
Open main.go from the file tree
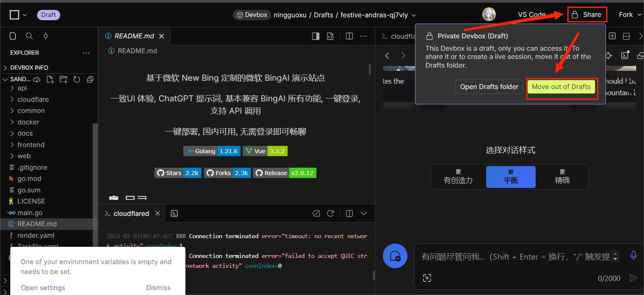coord(30,213)
